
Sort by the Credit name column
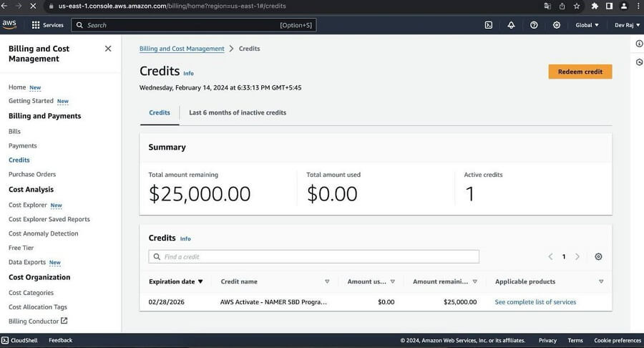pyautogui.click(x=239, y=281)
